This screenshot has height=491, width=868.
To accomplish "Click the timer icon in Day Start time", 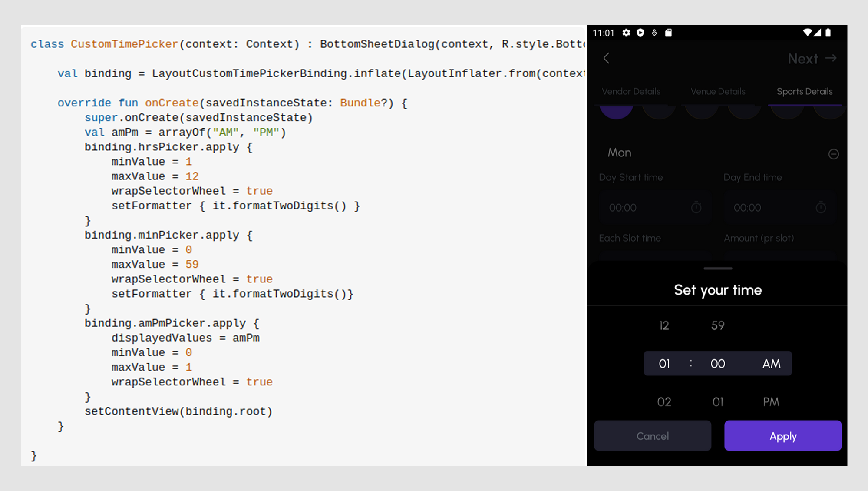I will tap(696, 207).
